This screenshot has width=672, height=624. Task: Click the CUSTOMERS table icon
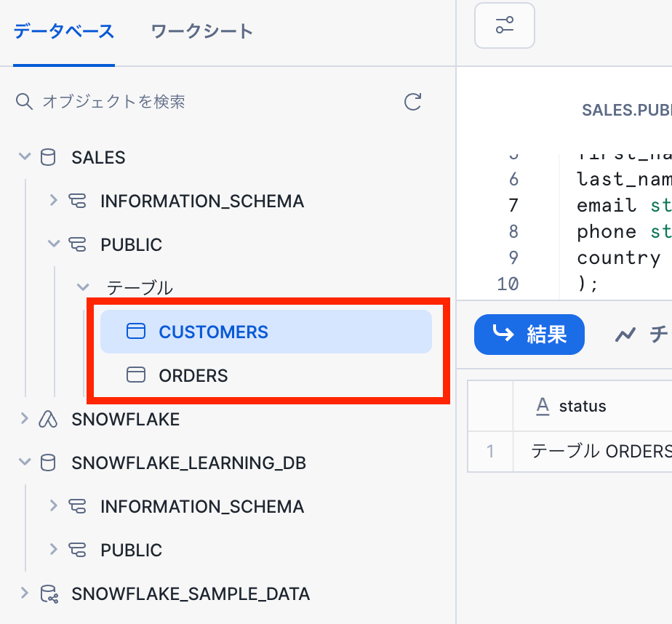pos(136,332)
